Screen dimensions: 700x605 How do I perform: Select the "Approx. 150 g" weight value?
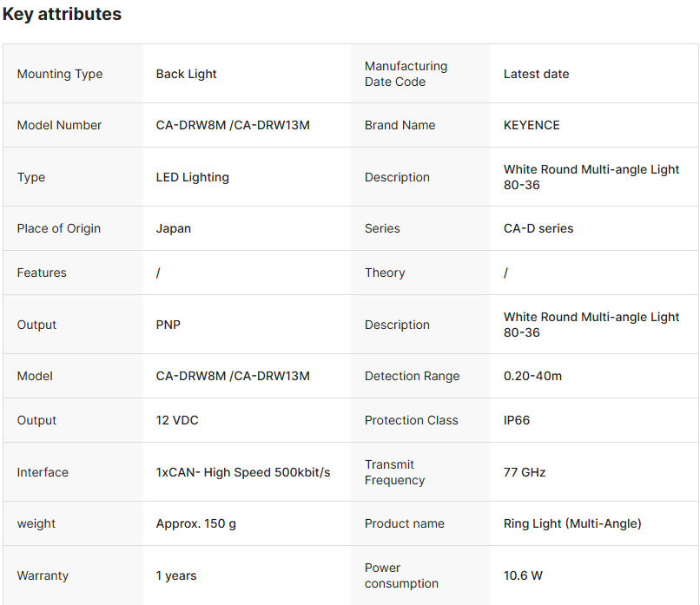coord(195,523)
